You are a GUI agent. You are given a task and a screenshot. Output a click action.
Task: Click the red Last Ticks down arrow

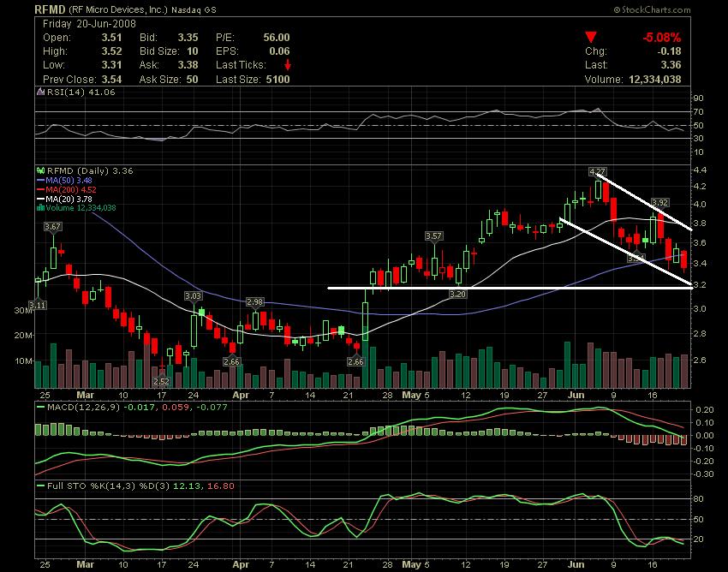pyautogui.click(x=288, y=65)
